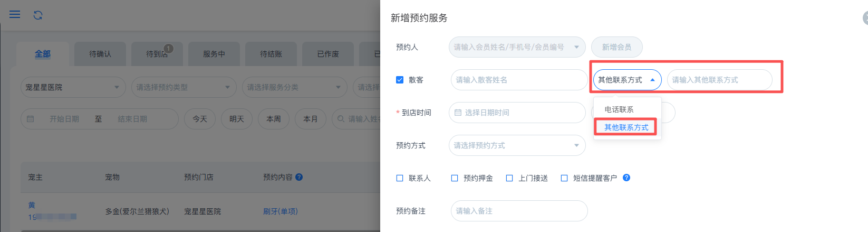Click help icon beside 预约内容 column header
Image resolution: width=868 pixels, height=232 pixels.
(x=299, y=177)
